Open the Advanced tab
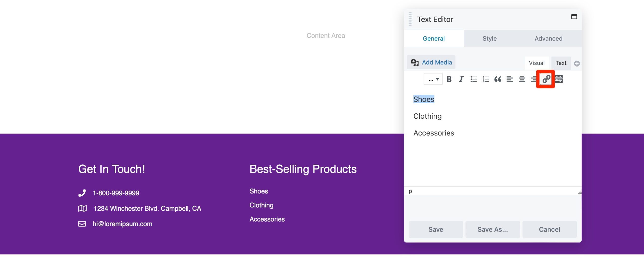 (548, 38)
